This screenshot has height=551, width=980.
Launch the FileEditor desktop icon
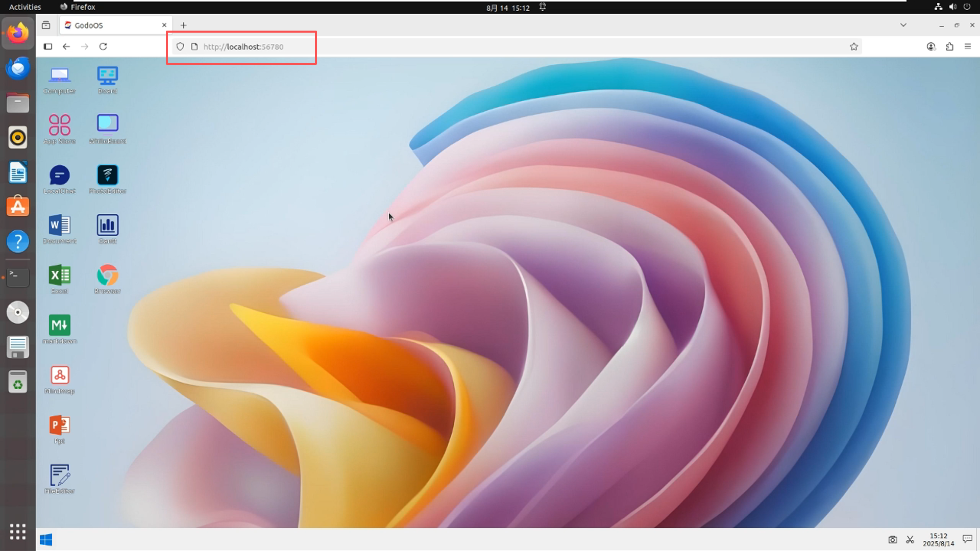click(x=60, y=480)
